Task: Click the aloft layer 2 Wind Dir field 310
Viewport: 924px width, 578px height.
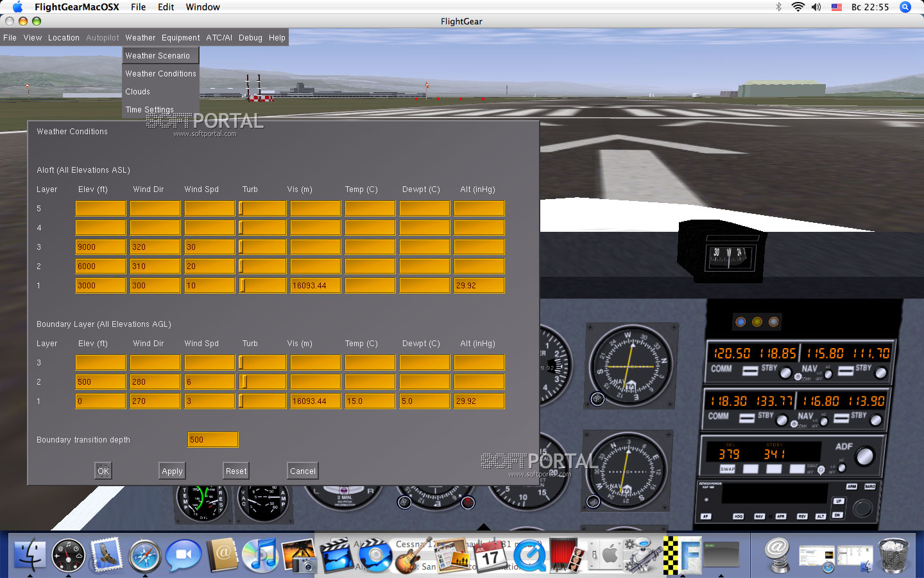Action: (155, 266)
